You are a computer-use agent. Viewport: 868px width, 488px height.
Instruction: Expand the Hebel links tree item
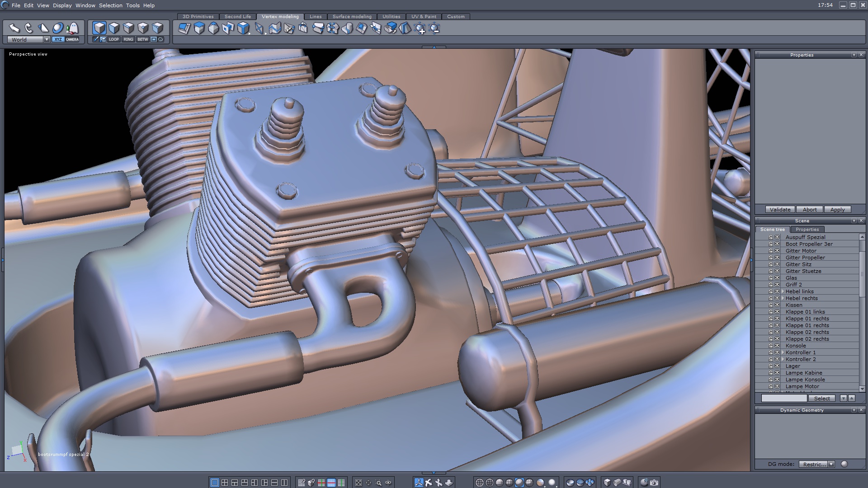coord(783,291)
